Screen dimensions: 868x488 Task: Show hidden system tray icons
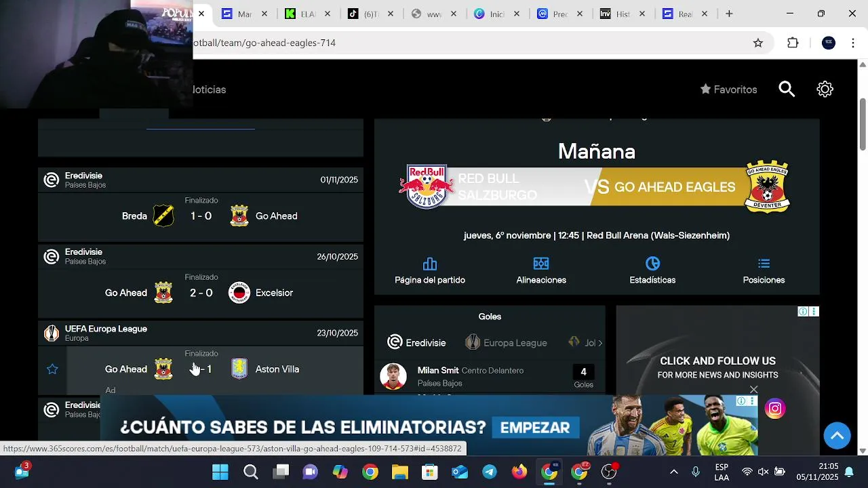(x=673, y=472)
